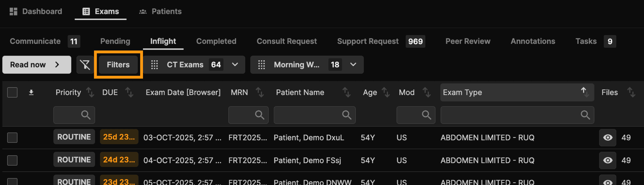This screenshot has height=185, width=644.
Task: Click the Communicate count badge 11
Action: click(74, 41)
